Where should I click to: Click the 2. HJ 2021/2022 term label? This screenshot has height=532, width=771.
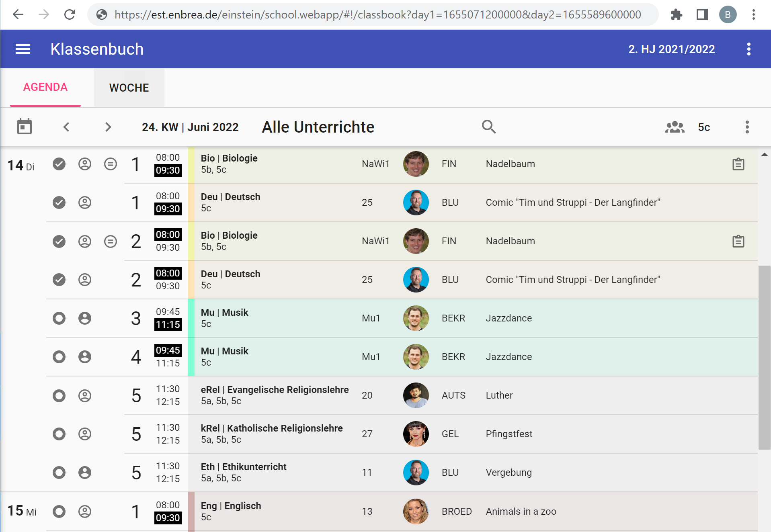pos(671,49)
